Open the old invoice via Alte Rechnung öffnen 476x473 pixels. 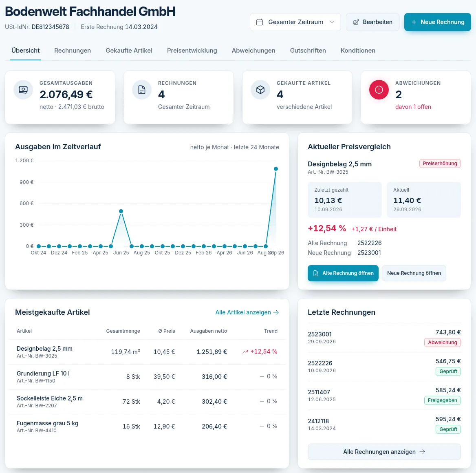[343, 273]
